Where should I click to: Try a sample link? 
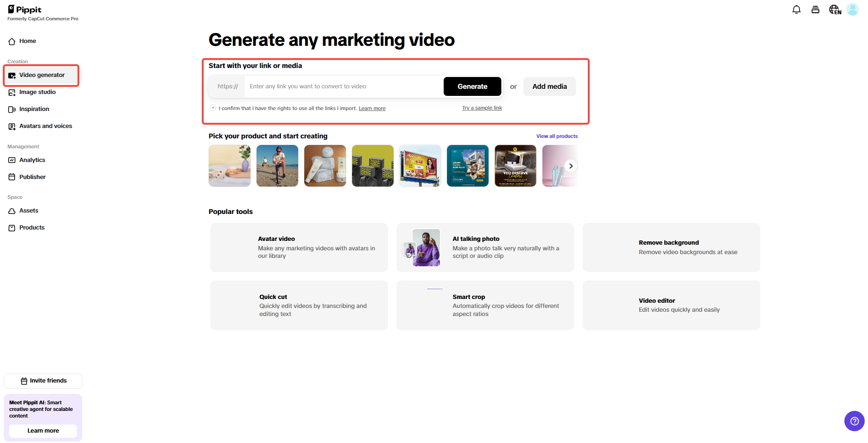point(481,108)
